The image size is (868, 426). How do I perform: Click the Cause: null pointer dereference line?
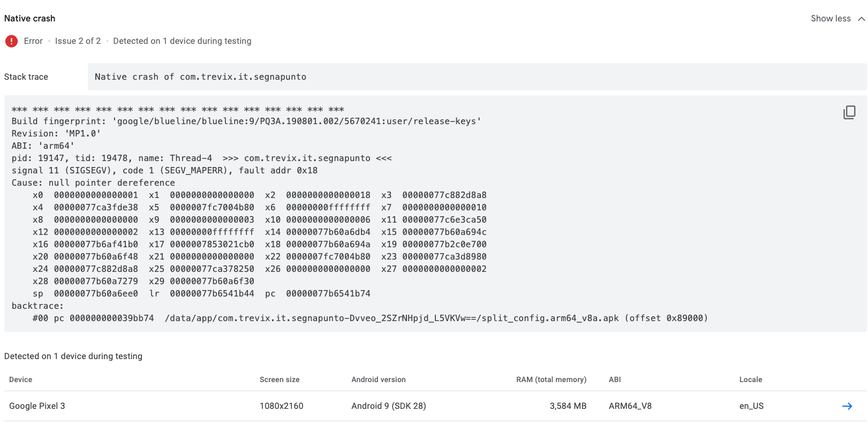tap(93, 183)
